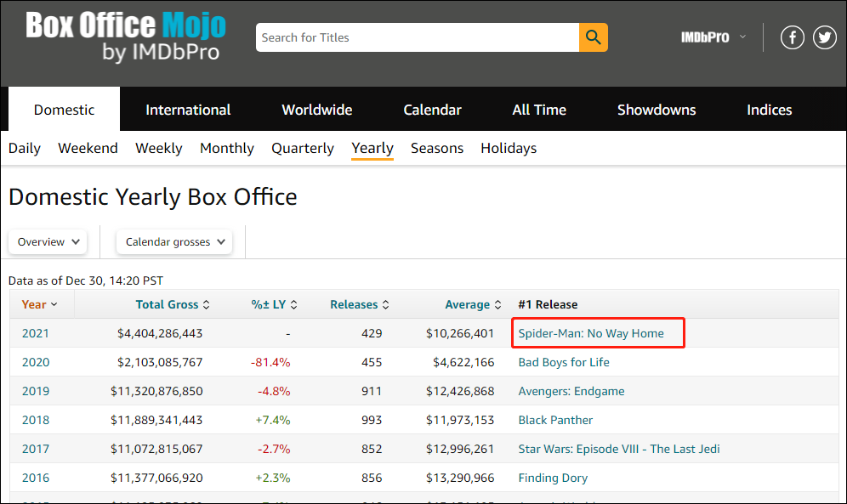Sort by %± LY column
Image resolution: width=847 pixels, height=504 pixels.
click(274, 304)
